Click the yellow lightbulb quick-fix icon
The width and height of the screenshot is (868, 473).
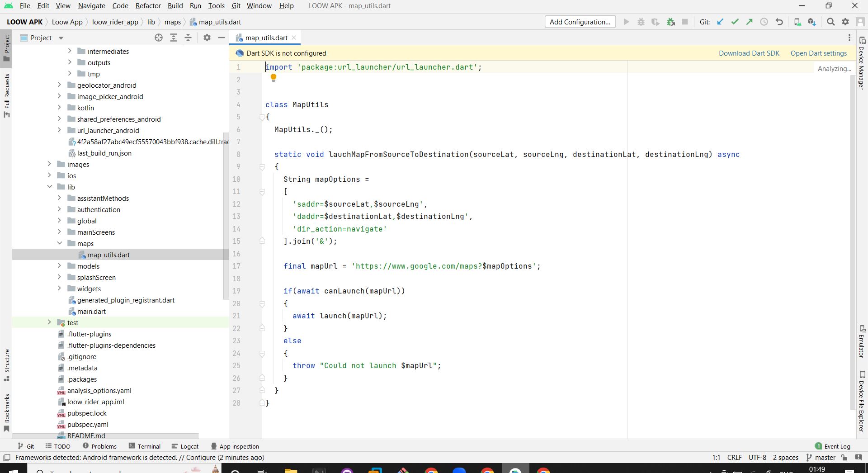[x=273, y=78]
